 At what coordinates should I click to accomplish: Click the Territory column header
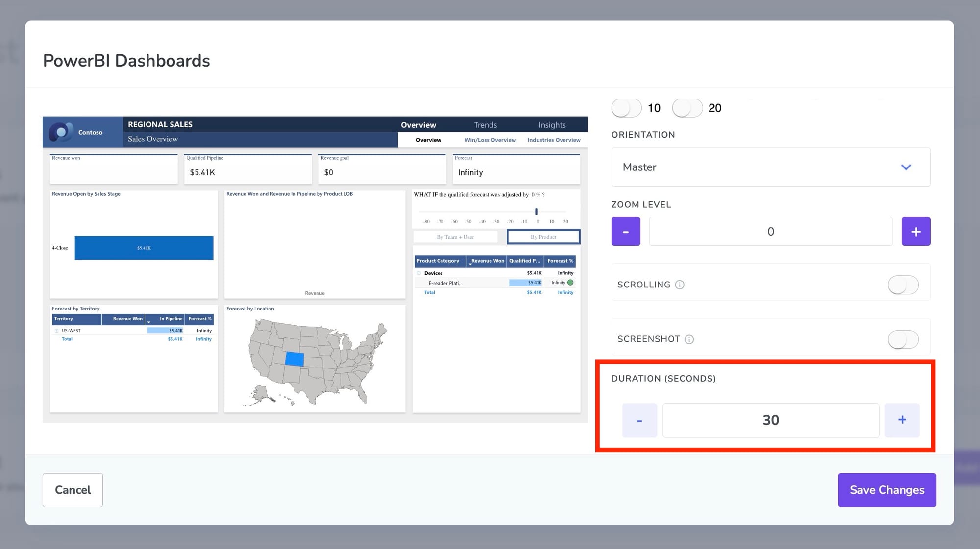pos(76,319)
